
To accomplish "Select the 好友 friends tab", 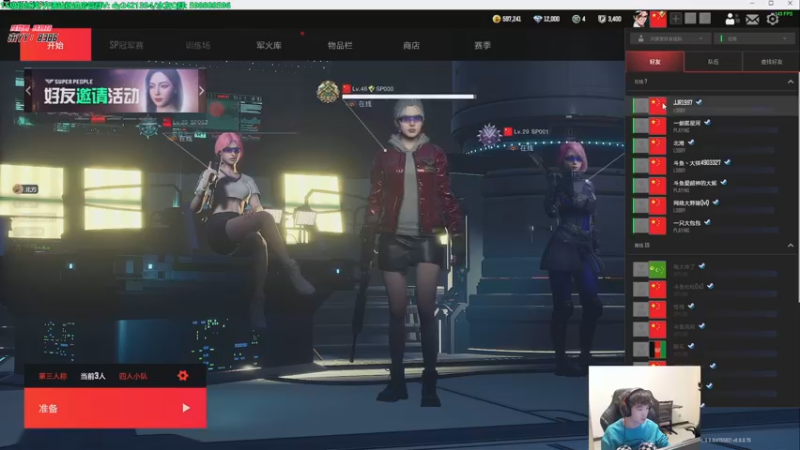I will pos(655,62).
